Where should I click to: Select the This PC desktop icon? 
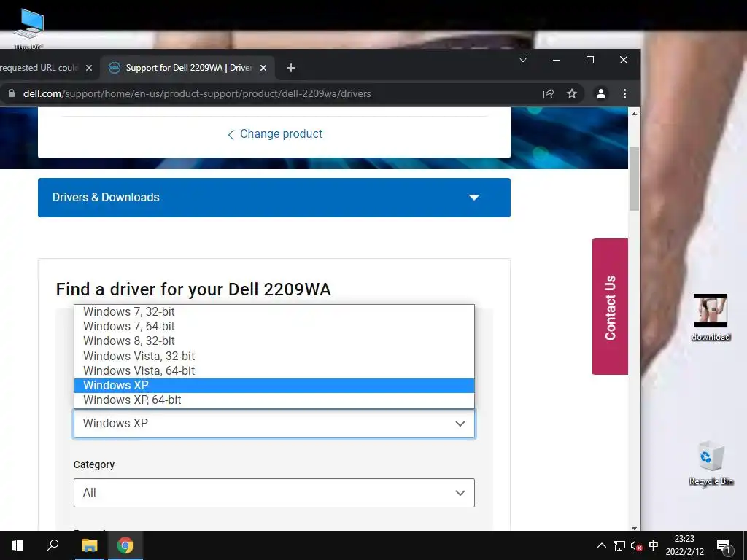[28, 28]
